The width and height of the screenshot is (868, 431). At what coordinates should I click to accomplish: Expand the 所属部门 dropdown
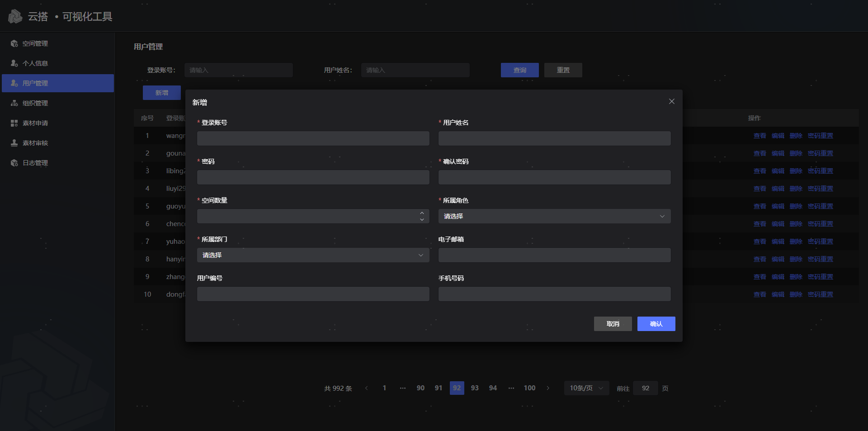(313, 255)
